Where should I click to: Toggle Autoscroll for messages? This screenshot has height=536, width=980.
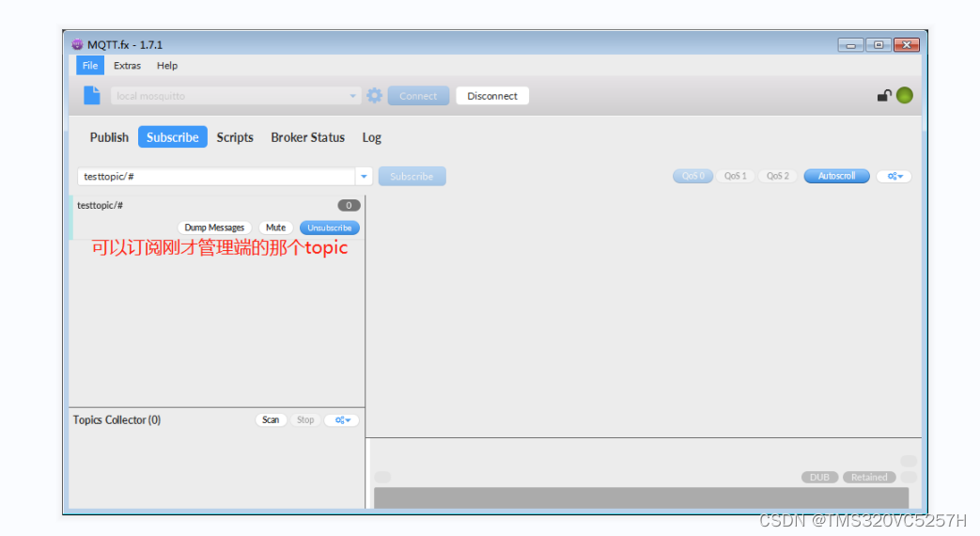[836, 176]
